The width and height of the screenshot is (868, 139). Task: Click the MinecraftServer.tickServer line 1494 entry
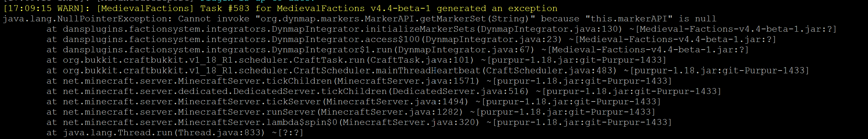tap(354, 101)
